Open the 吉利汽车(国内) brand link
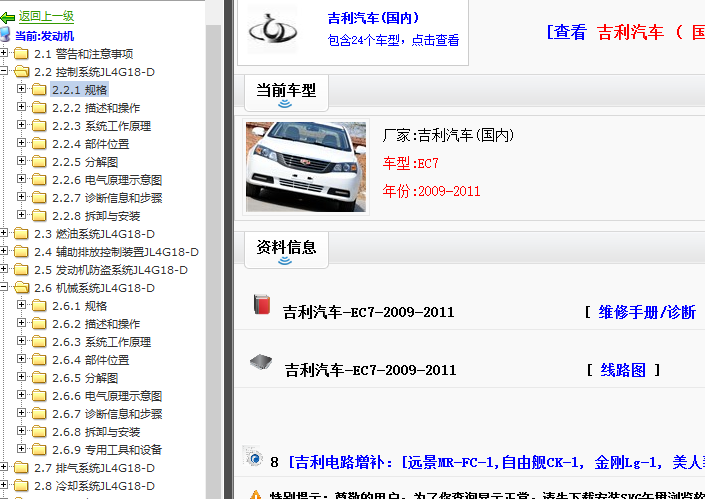The image size is (705, 499). click(x=373, y=18)
